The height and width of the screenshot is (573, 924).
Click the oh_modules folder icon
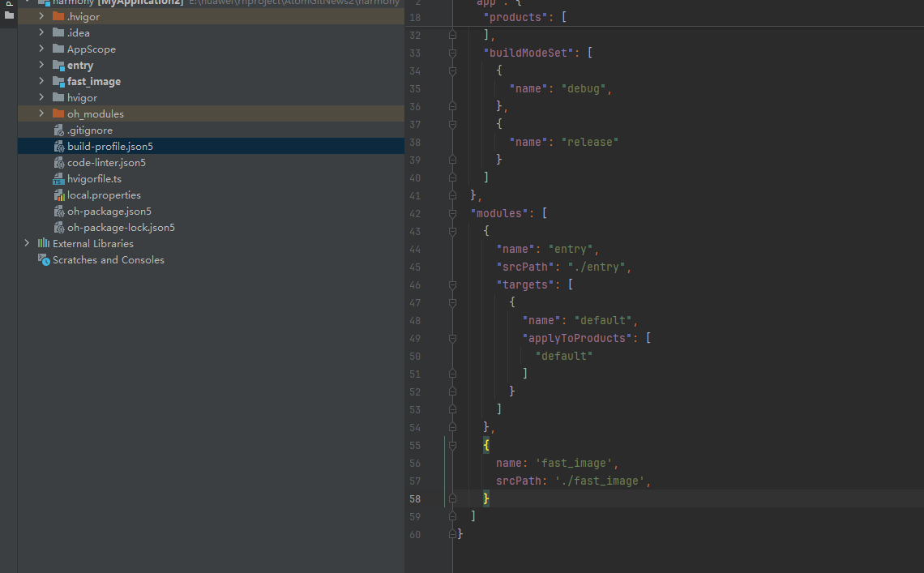(x=58, y=113)
